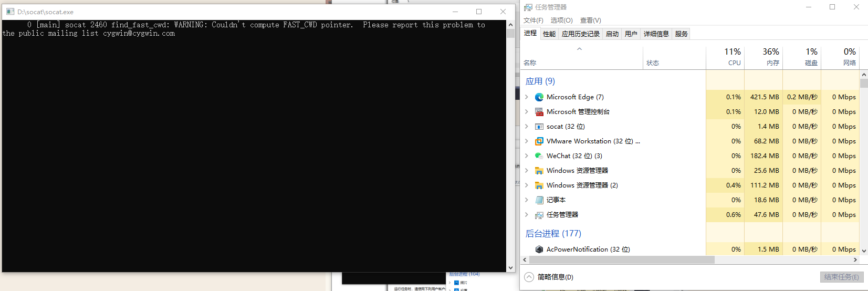This screenshot has width=868, height=291.
Task: Switch to the 服务 tab
Action: tap(682, 34)
